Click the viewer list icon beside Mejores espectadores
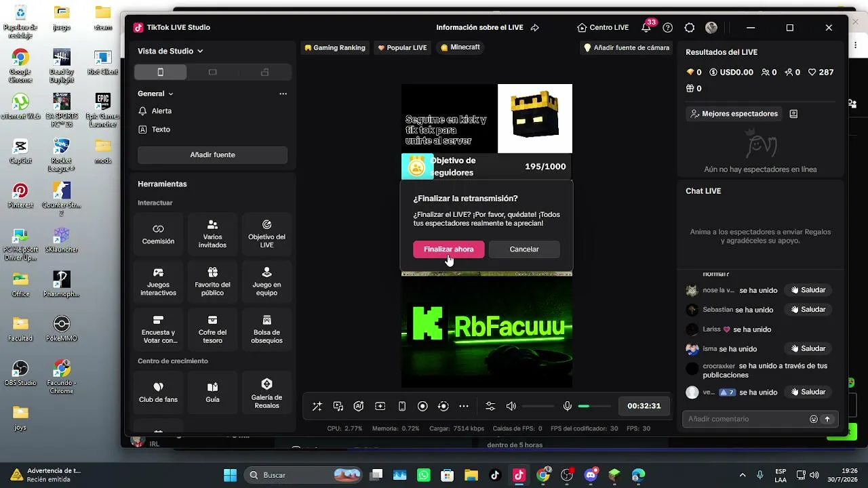The height and width of the screenshot is (488, 868). pyautogui.click(x=793, y=114)
